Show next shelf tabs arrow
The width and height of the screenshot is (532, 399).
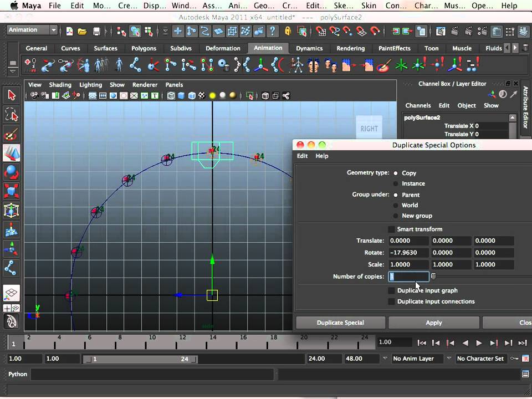tap(515, 48)
